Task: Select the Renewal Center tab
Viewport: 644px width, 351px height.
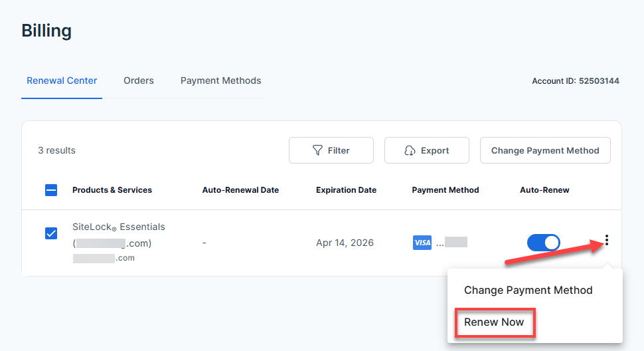Action: 62,80
